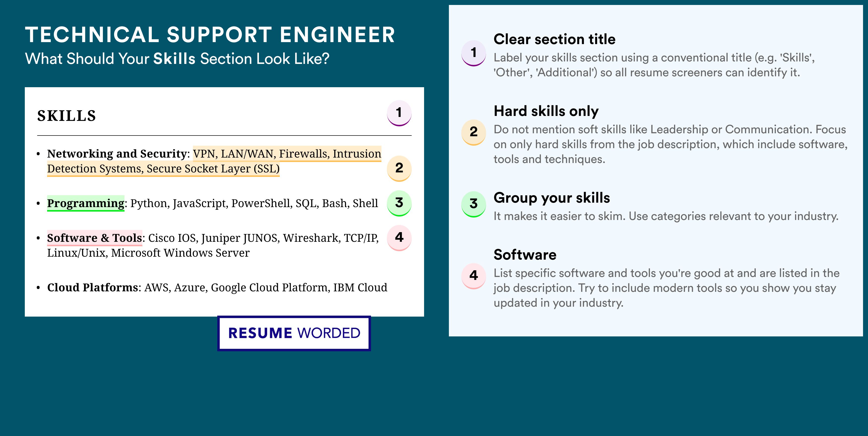This screenshot has height=436, width=868.
Task: Click the Technical Support Engineer title
Action: (x=210, y=35)
